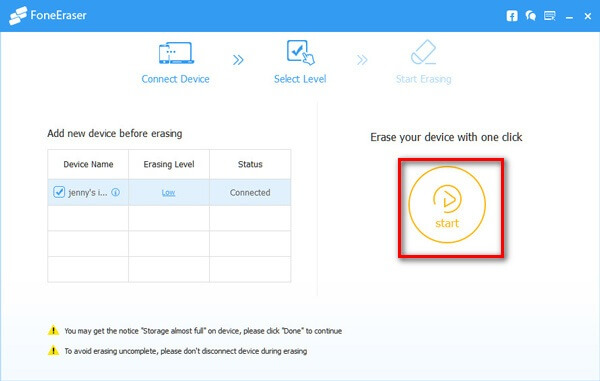Click 'Erase your device with one click' text

tap(446, 137)
